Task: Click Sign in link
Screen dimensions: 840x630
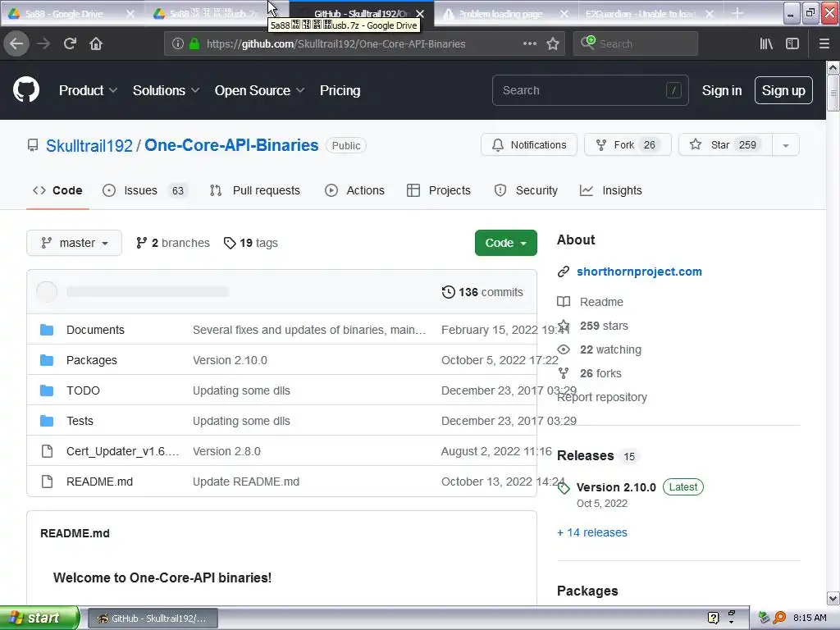Action: (x=722, y=90)
